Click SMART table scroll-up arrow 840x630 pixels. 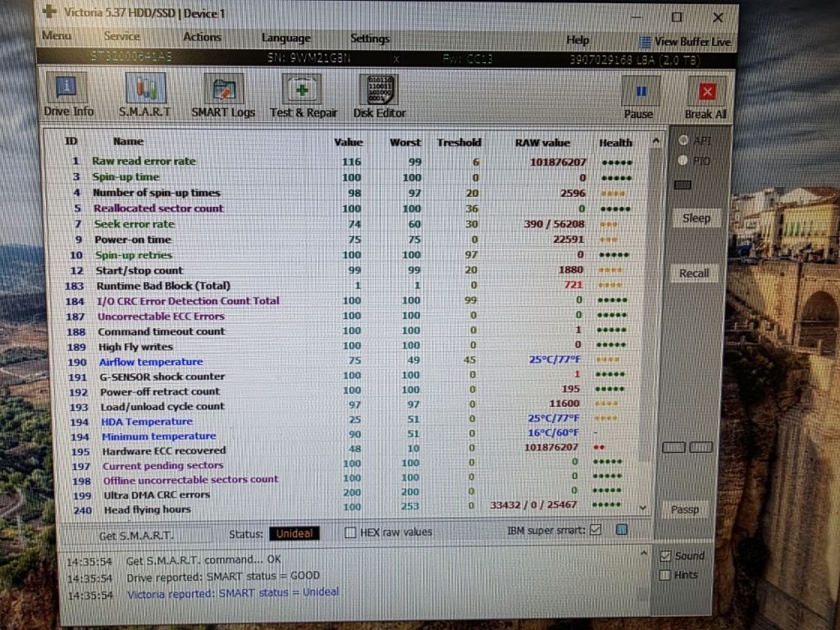(655, 141)
